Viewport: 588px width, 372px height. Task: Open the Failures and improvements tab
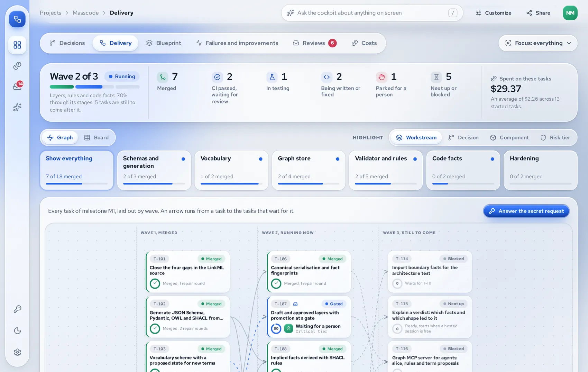click(x=237, y=43)
